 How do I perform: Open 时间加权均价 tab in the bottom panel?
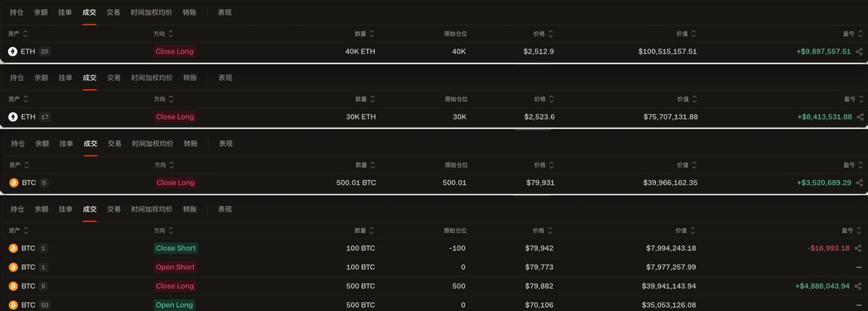[x=152, y=209]
